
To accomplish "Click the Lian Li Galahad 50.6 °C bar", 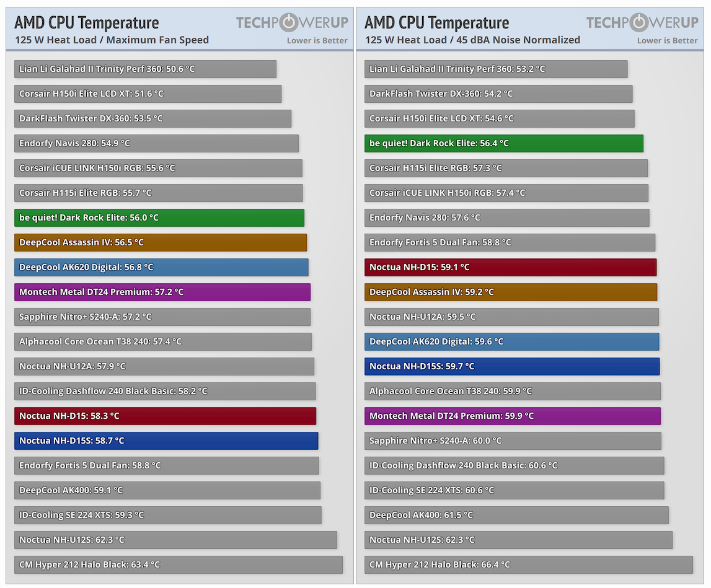I will (145, 69).
